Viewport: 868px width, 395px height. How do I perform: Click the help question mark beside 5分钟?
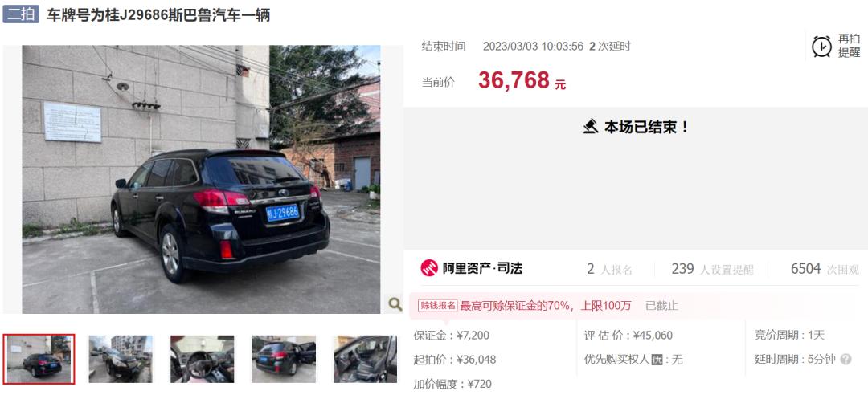(845, 360)
